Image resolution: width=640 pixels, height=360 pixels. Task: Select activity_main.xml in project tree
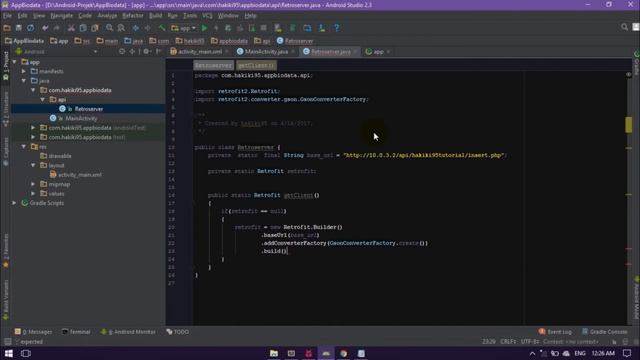(x=80, y=175)
